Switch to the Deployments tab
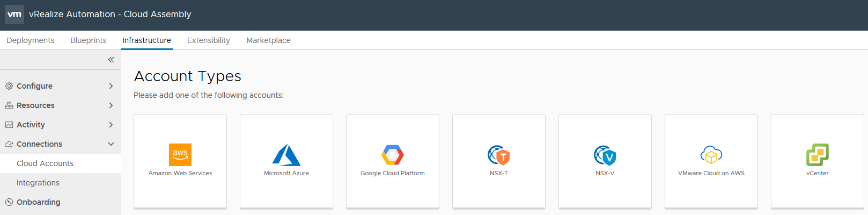Screen dimensions: 868x215 [x=31, y=40]
